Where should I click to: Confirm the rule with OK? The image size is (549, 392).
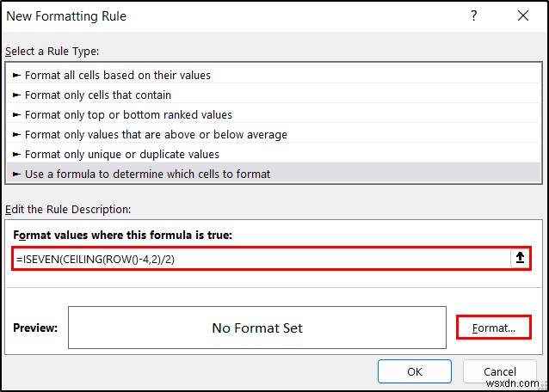coord(415,372)
